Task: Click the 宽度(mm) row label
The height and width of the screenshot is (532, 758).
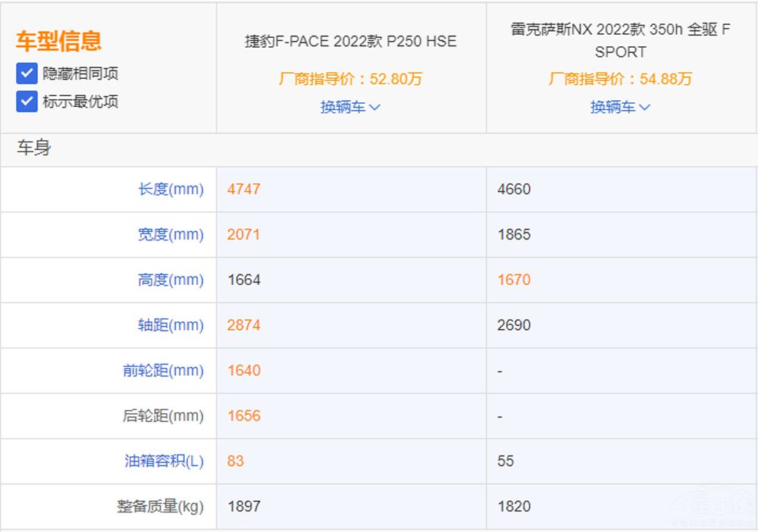Action: coord(171,235)
